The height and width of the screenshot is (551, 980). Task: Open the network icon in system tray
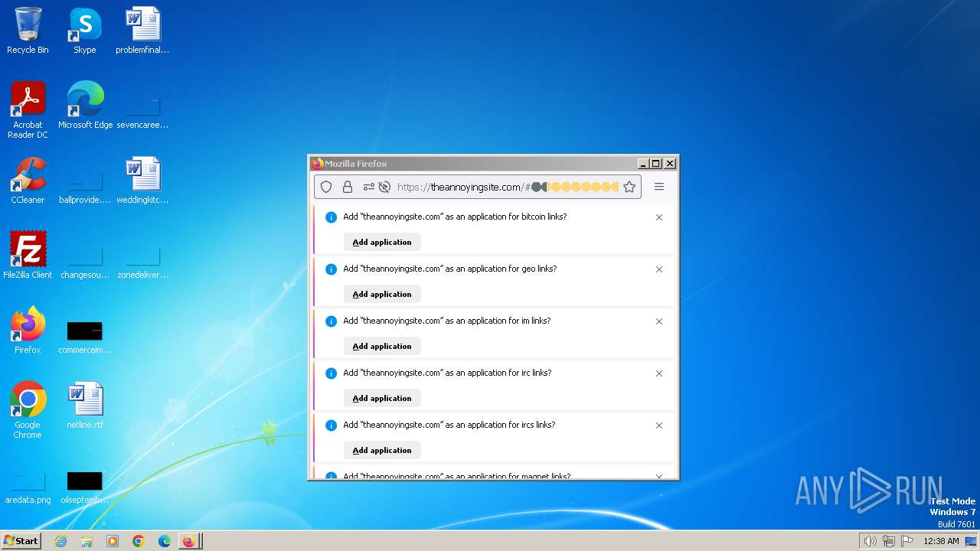889,541
